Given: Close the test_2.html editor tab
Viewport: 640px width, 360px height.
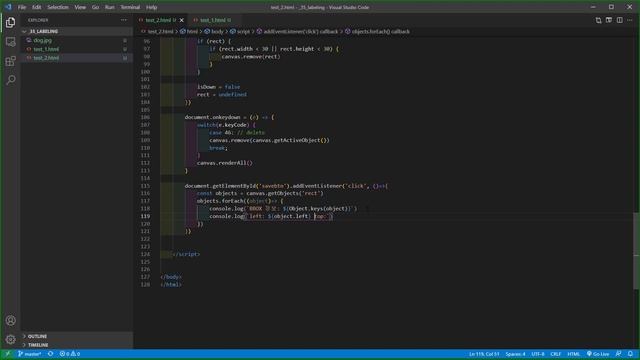Looking at the screenshot, I should tap(182, 20).
